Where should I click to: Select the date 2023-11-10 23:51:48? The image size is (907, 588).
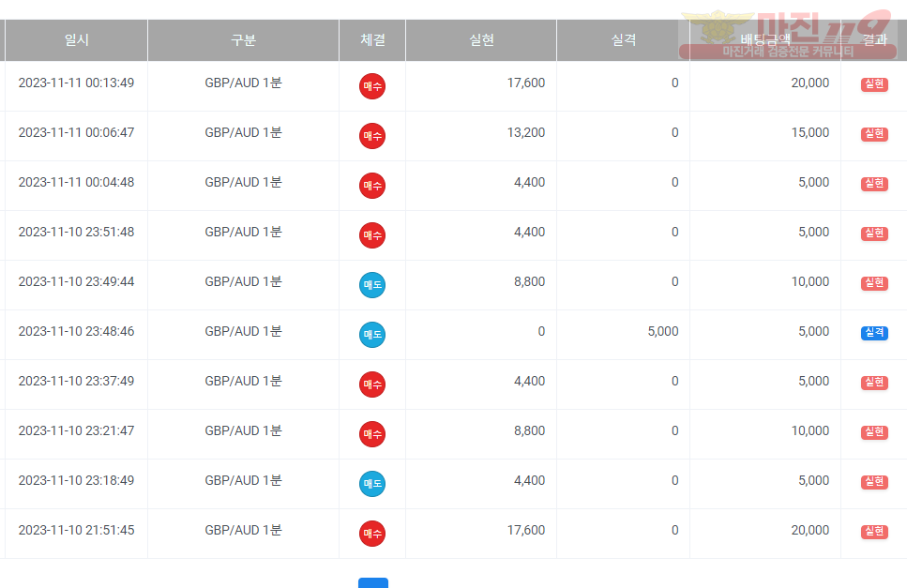pyautogui.click(x=76, y=232)
